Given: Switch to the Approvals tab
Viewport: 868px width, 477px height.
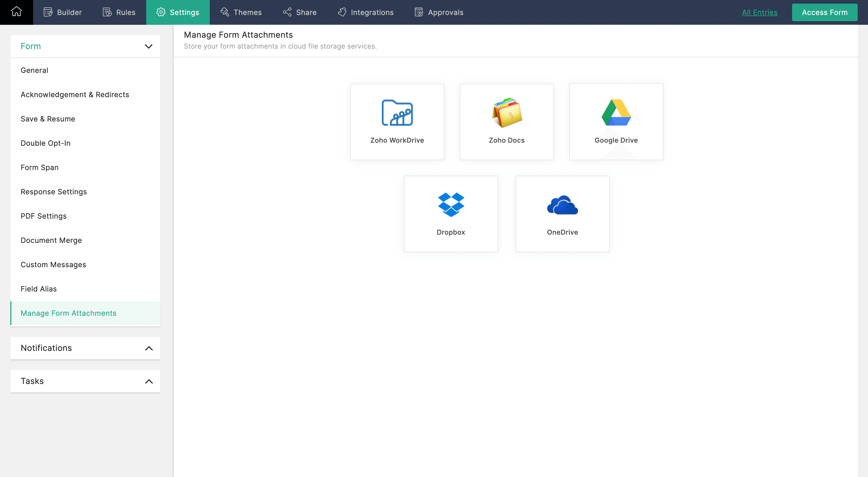Looking at the screenshot, I should coord(439,12).
